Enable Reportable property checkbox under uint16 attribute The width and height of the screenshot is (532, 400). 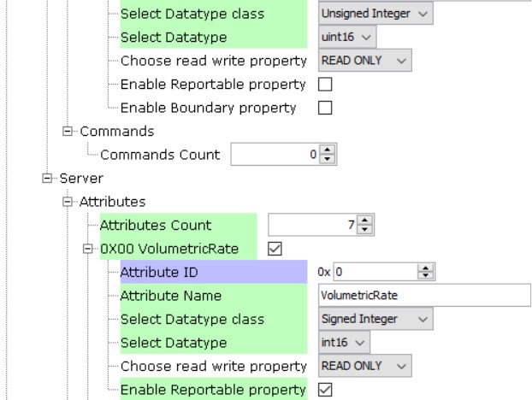pos(325,85)
